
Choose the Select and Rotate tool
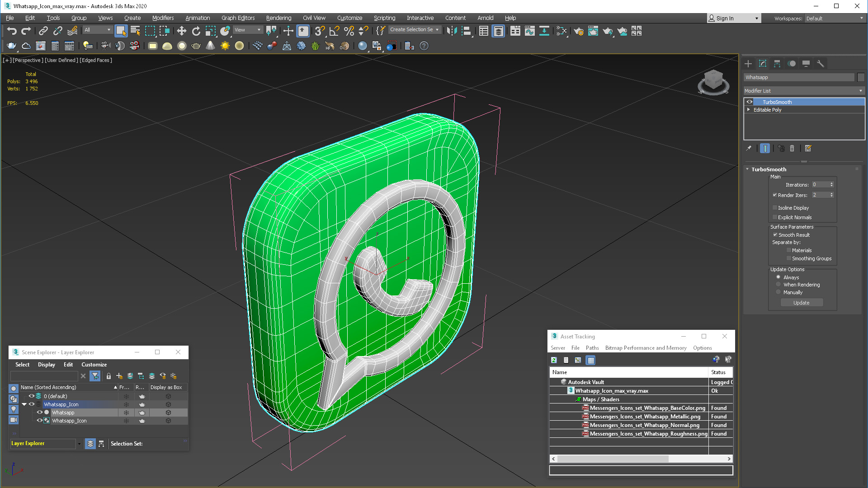click(x=196, y=31)
